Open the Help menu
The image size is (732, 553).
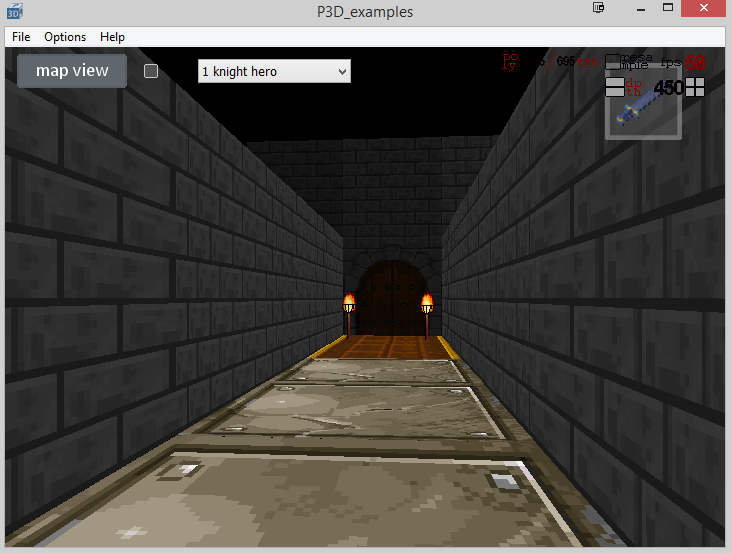(113, 37)
